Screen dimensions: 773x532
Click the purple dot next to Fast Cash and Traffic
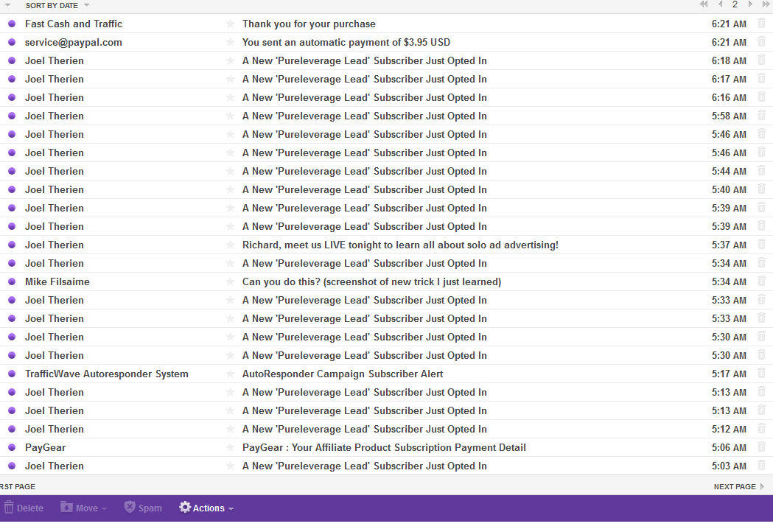coord(12,24)
